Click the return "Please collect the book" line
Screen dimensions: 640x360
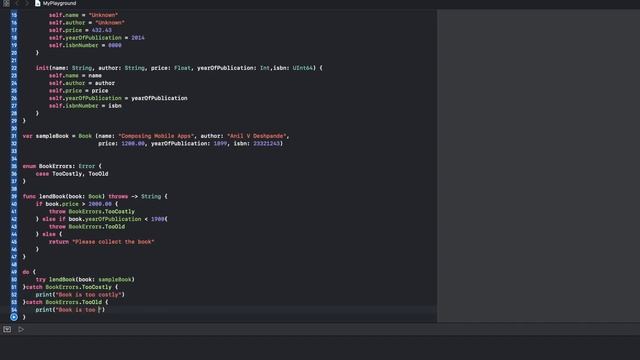[x=102, y=242]
